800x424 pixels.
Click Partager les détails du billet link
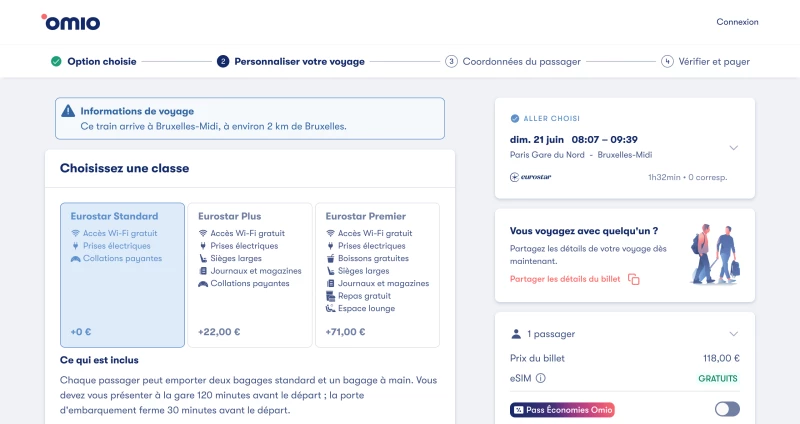pyautogui.click(x=565, y=279)
